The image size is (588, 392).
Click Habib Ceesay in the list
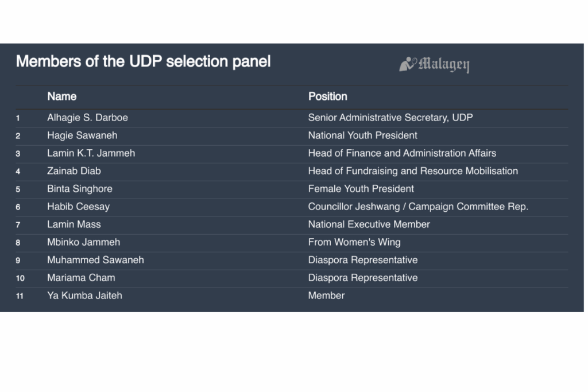[x=78, y=207]
